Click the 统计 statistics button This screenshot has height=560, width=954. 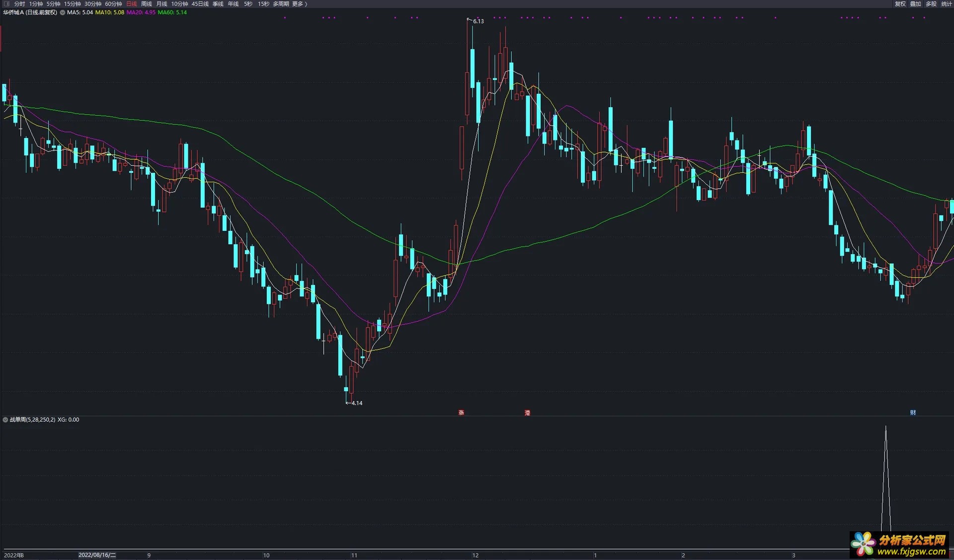point(947,4)
